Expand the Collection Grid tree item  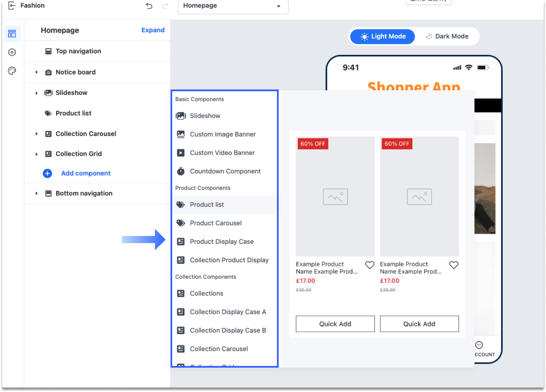pyautogui.click(x=37, y=154)
